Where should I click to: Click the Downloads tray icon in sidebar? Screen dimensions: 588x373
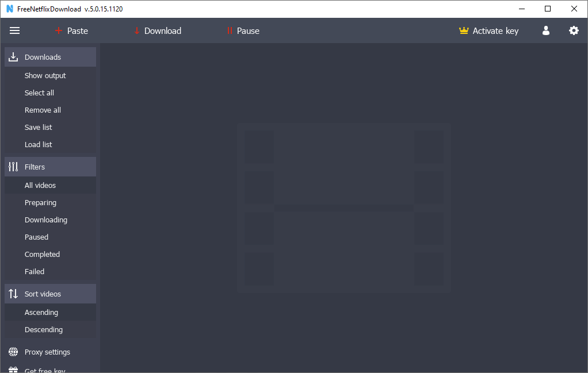[13, 57]
